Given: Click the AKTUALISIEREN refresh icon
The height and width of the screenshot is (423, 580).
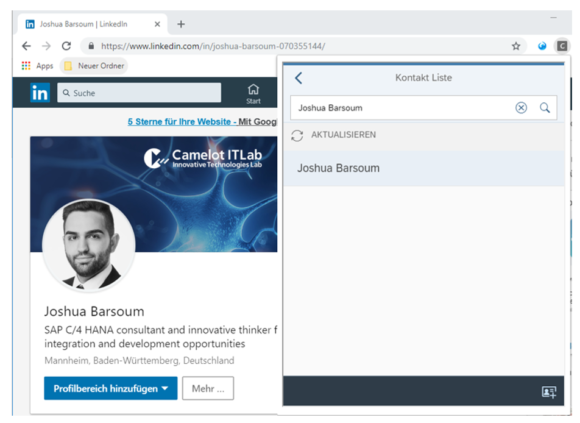Looking at the screenshot, I should [297, 135].
